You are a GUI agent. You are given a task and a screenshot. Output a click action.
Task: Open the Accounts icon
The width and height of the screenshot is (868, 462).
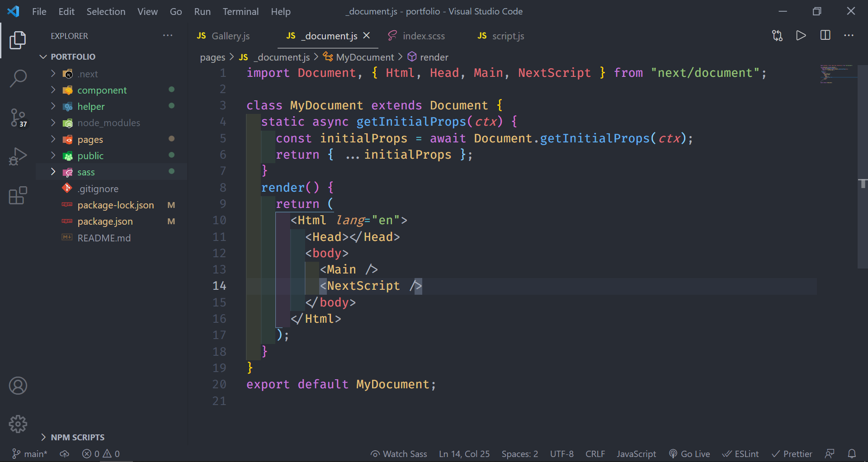[x=18, y=386]
